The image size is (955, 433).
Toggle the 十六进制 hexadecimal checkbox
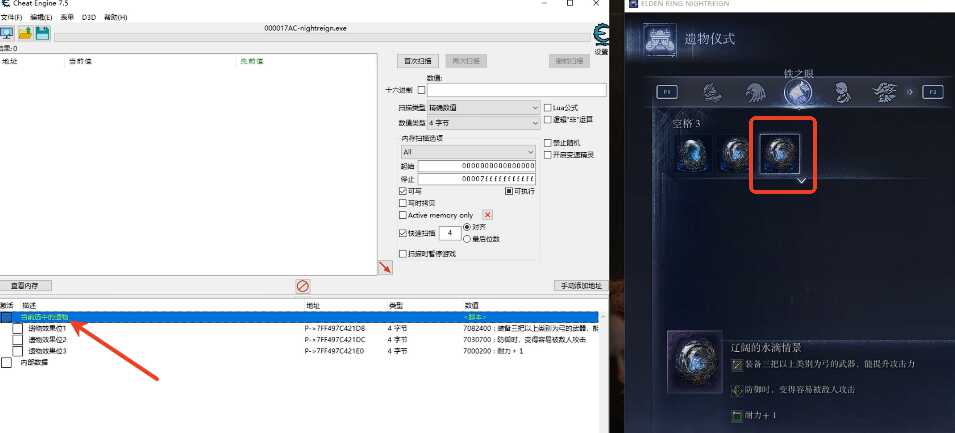(421, 90)
